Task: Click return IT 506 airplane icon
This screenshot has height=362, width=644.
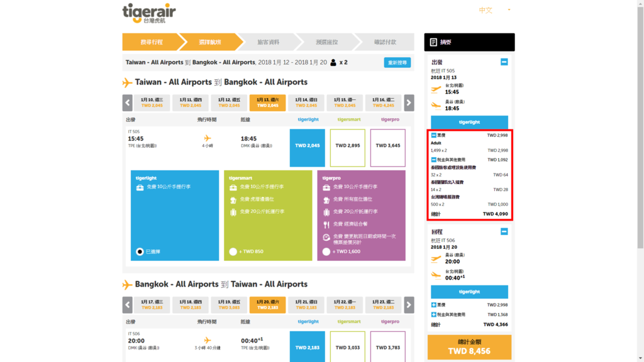Action: click(208, 340)
